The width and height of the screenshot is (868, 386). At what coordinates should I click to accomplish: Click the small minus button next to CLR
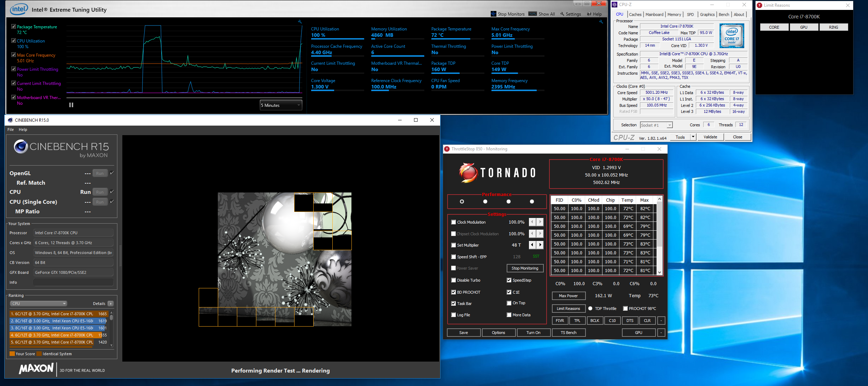click(x=661, y=321)
